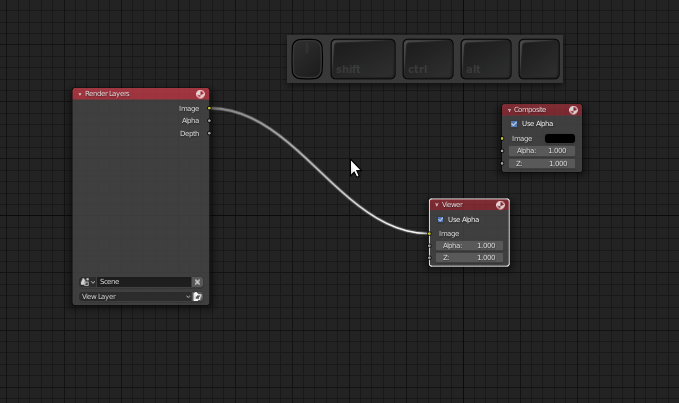Image resolution: width=679 pixels, height=403 pixels.
Task: Click Render Layers Alpha output socket
Action: [209, 121]
